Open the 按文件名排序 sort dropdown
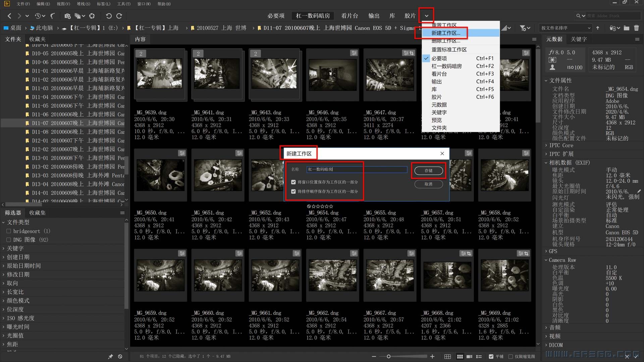Image resolution: width=644 pixels, height=362 pixels. point(566,28)
